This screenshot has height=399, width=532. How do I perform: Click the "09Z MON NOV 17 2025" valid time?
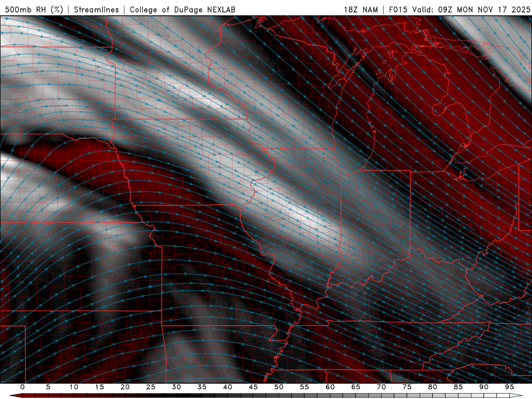pos(484,9)
